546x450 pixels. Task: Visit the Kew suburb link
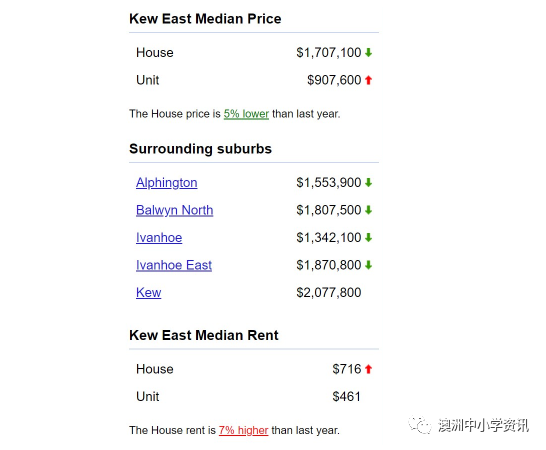[x=148, y=293]
